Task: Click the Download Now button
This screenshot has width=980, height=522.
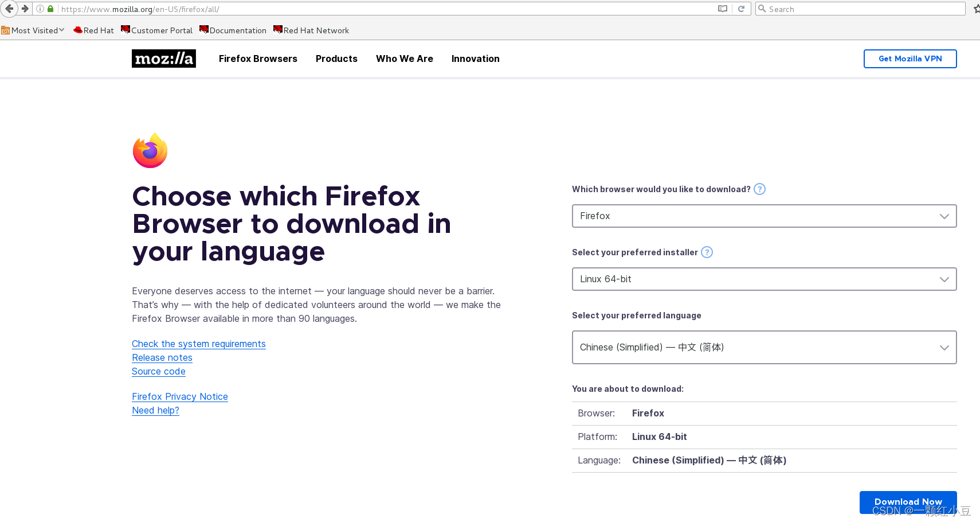Action: tap(908, 502)
